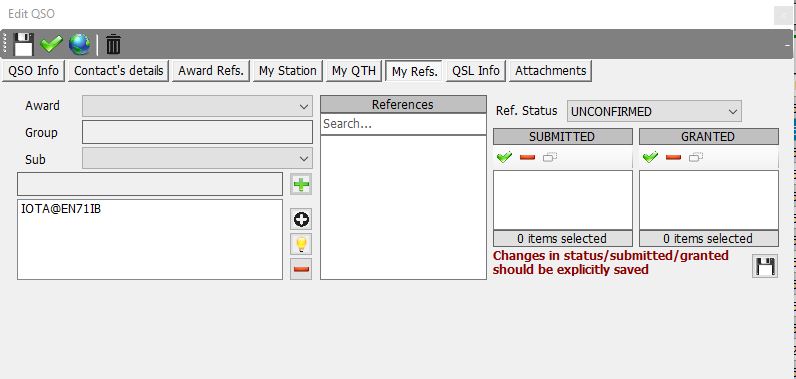Click the References results list area
The width and height of the screenshot is (796, 379).
pos(403,207)
